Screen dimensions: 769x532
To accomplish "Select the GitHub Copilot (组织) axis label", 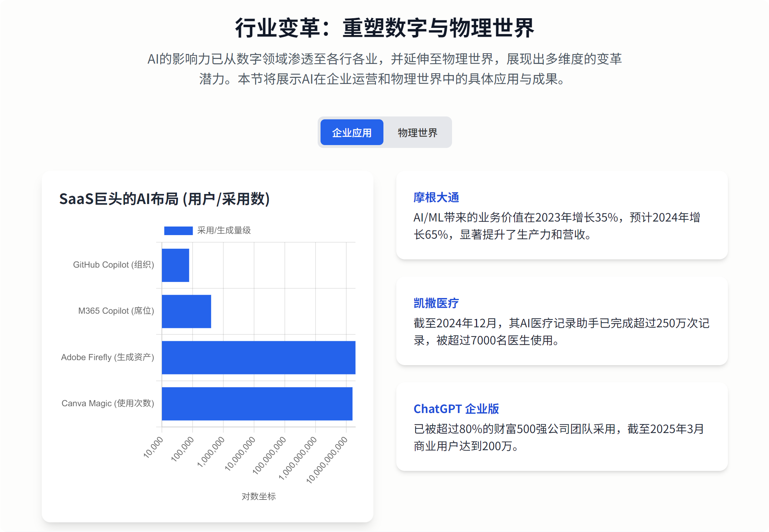I will click(x=114, y=265).
